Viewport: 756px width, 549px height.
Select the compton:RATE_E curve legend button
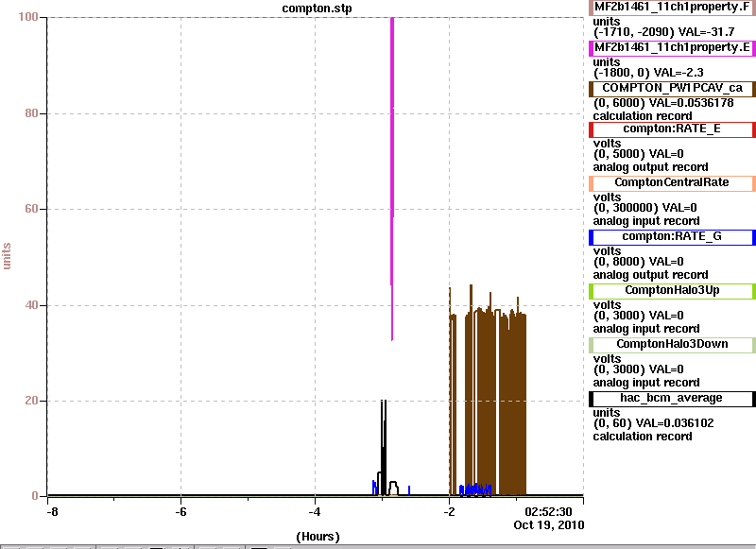(x=672, y=129)
